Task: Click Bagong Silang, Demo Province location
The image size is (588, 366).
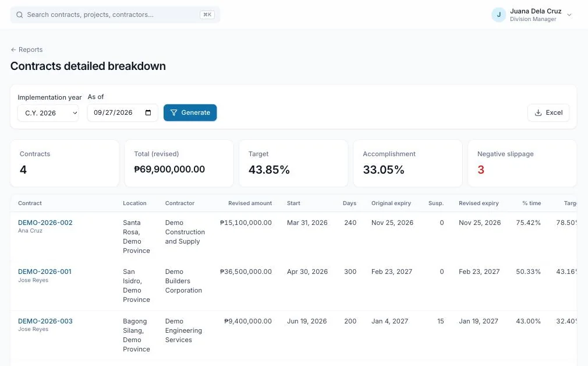Action: (136, 335)
